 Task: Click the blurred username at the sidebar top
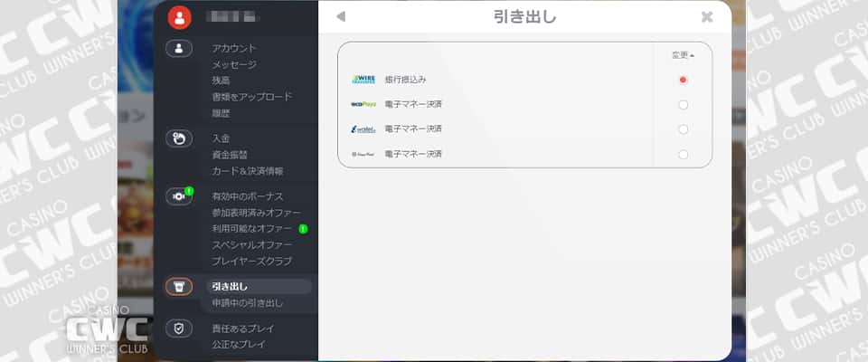coord(232,17)
